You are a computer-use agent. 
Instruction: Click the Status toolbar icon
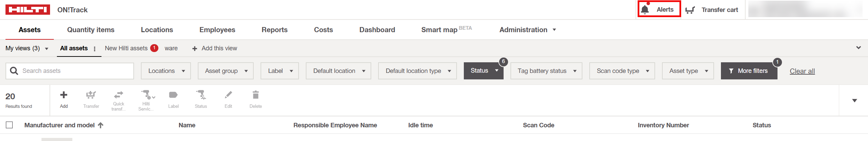201,95
